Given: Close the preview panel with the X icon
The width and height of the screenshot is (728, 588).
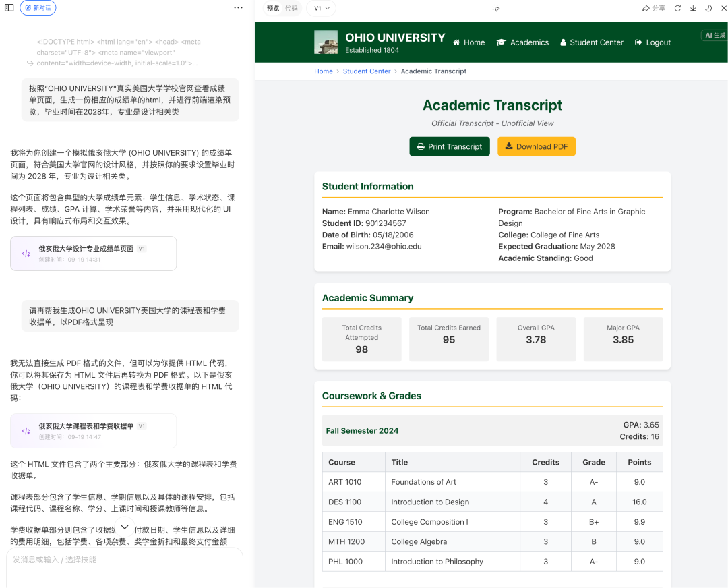Looking at the screenshot, I should click(x=723, y=8).
